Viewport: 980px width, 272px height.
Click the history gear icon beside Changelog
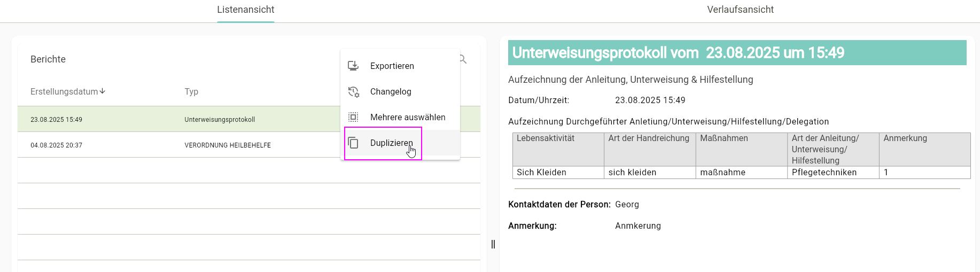(353, 91)
